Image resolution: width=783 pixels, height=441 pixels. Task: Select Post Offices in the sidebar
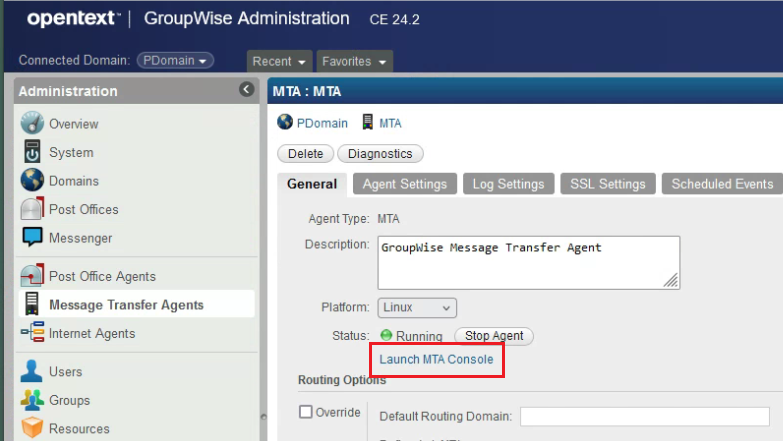(83, 209)
